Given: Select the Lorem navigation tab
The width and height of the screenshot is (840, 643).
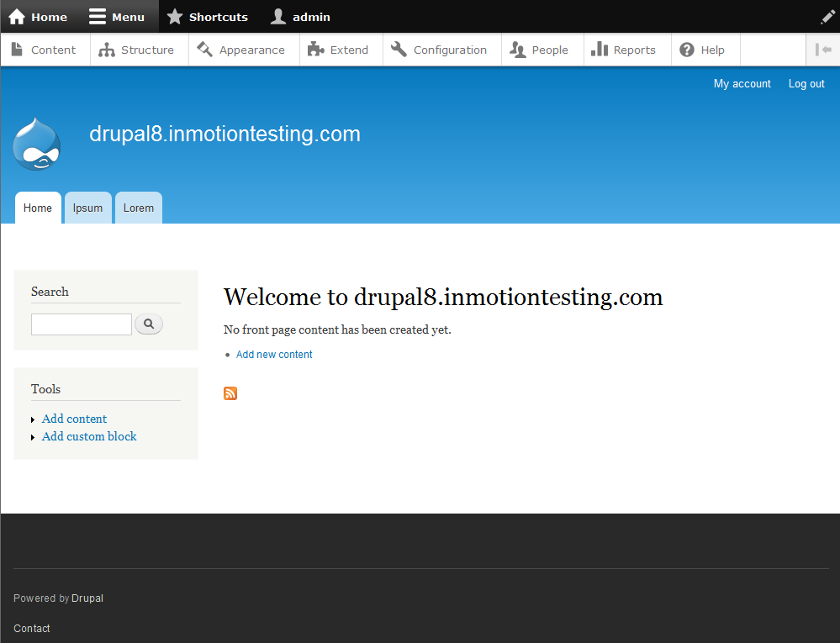Looking at the screenshot, I should click(x=139, y=208).
